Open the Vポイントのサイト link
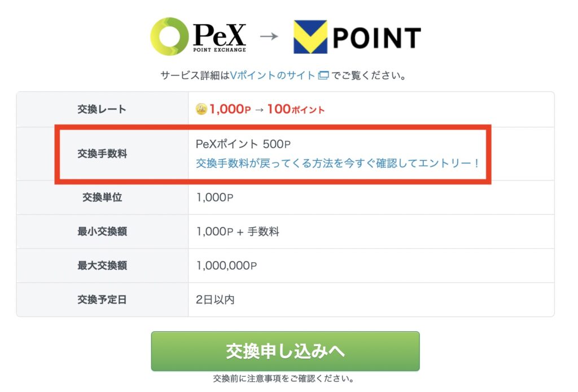 click(x=273, y=75)
